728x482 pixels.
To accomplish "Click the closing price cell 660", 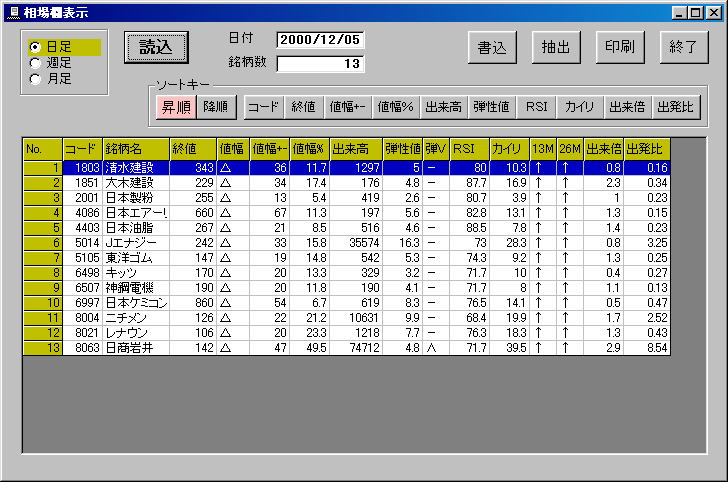I will 193,213.
